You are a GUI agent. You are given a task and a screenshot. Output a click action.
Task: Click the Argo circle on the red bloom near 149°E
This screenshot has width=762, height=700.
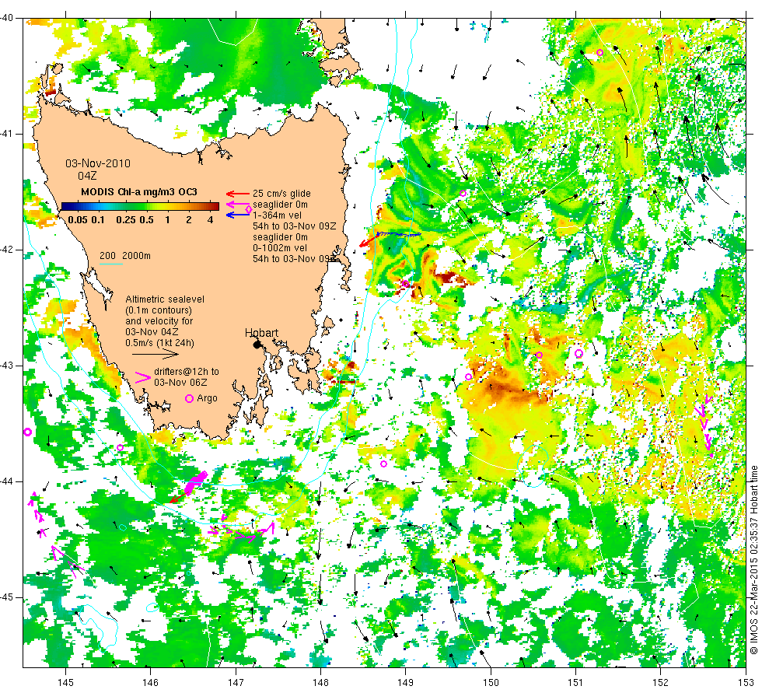click(405, 284)
